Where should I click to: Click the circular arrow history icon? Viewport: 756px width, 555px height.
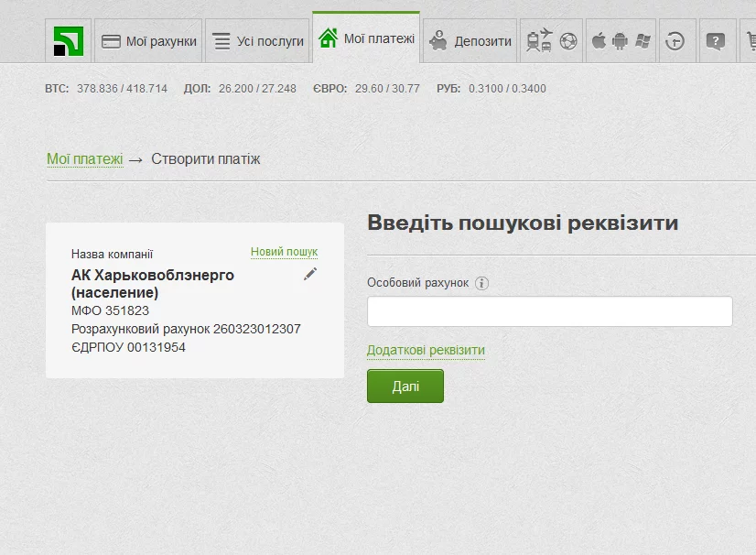click(x=675, y=41)
